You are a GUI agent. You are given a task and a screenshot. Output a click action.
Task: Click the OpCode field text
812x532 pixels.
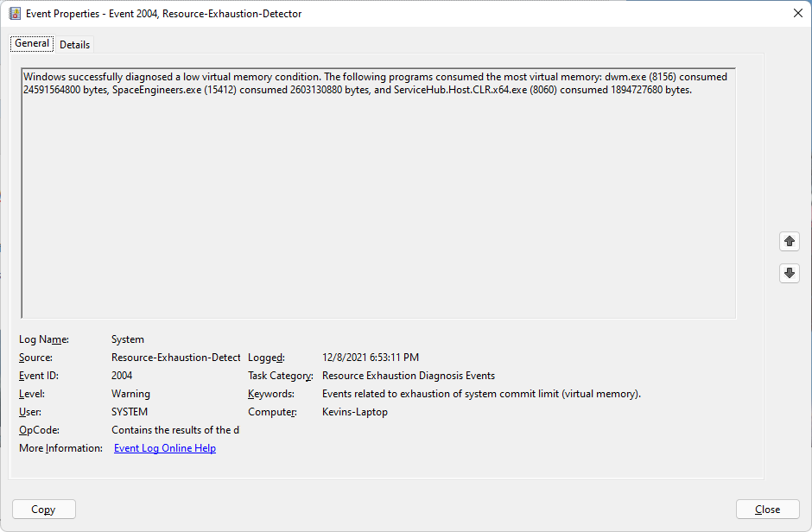[x=175, y=430]
